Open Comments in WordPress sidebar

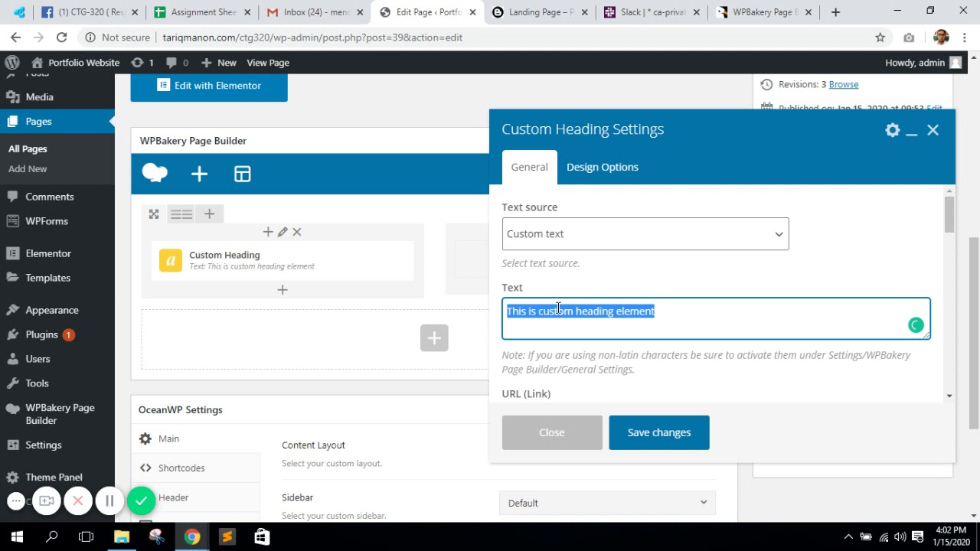(x=57, y=197)
